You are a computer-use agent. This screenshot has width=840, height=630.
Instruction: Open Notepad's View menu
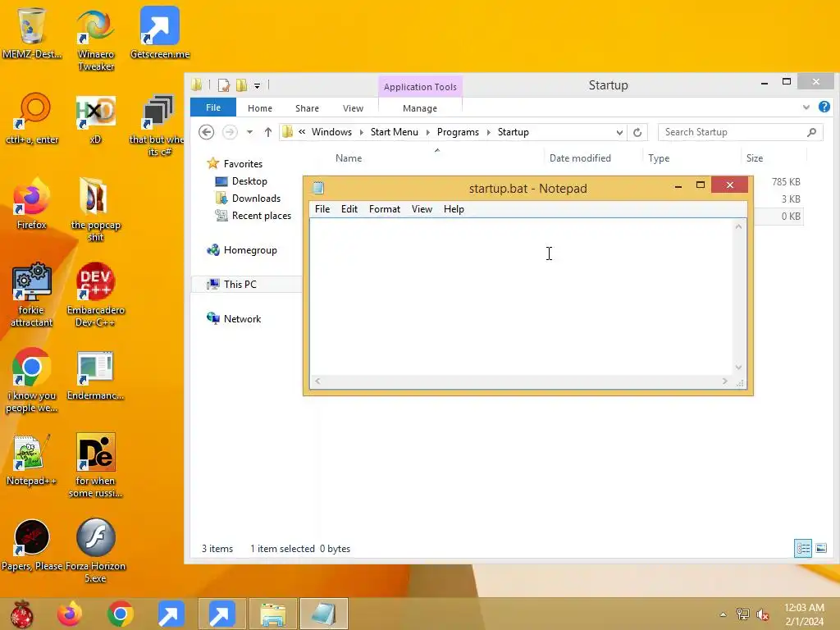422,209
